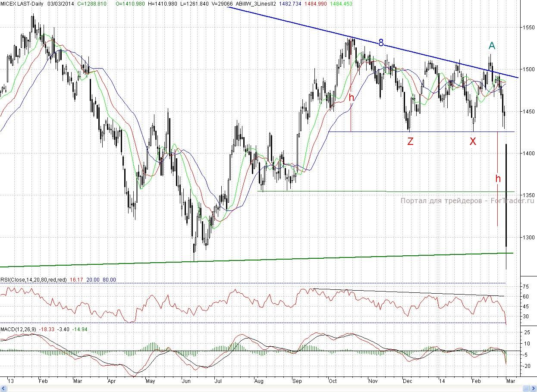Image resolution: width=537 pixels, height=392 pixels.
Task: Click the blue indicator value 1482.734
Action: (291, 3)
